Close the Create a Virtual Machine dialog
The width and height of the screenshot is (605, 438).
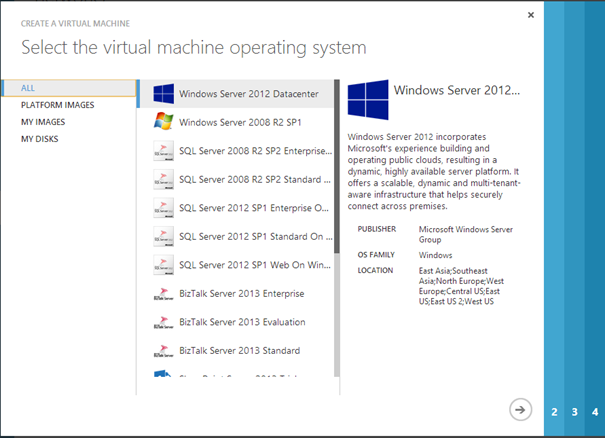pos(530,15)
